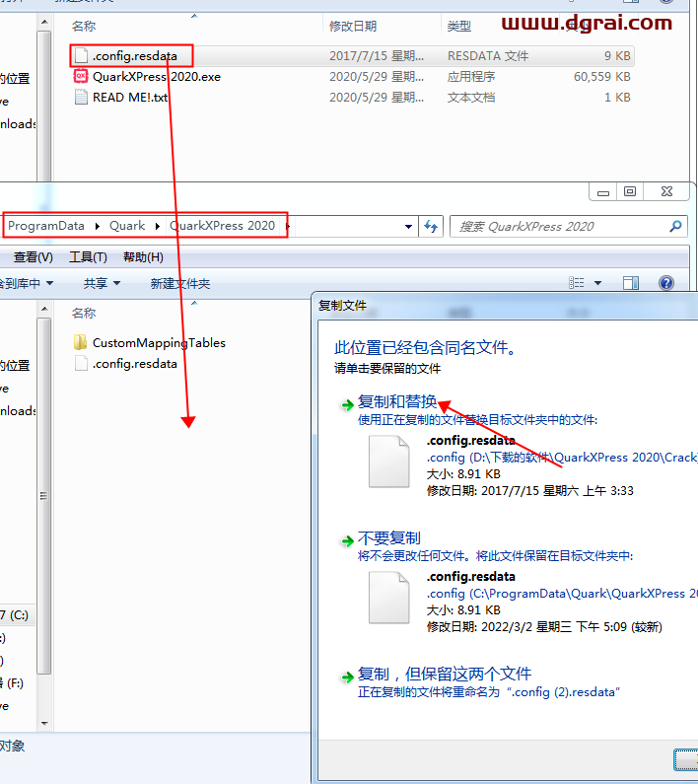The image size is (698, 784).
Task: Click QuarkXPress exe file icon
Action: point(81,76)
